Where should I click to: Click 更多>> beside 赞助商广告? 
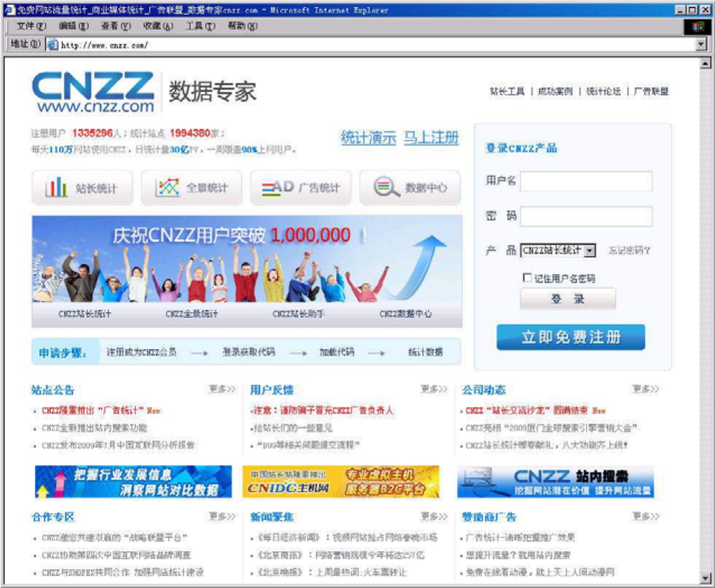point(646,516)
